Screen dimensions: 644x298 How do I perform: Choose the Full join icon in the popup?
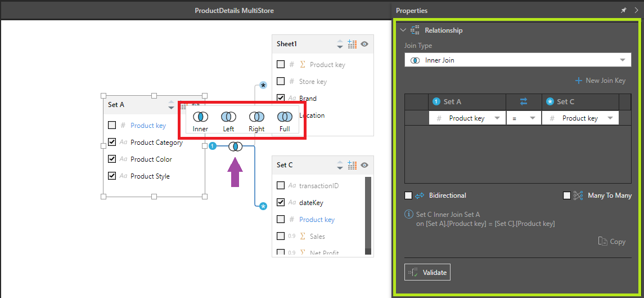(284, 117)
